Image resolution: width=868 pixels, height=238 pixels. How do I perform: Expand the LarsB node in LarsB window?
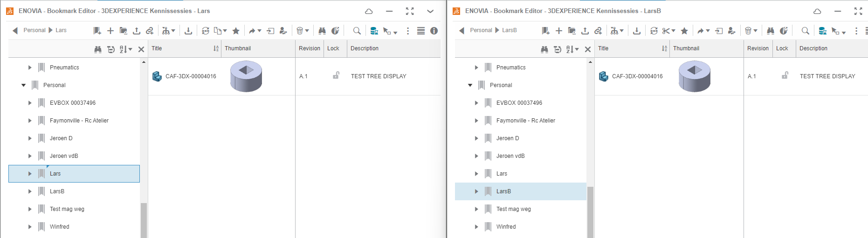476,191
